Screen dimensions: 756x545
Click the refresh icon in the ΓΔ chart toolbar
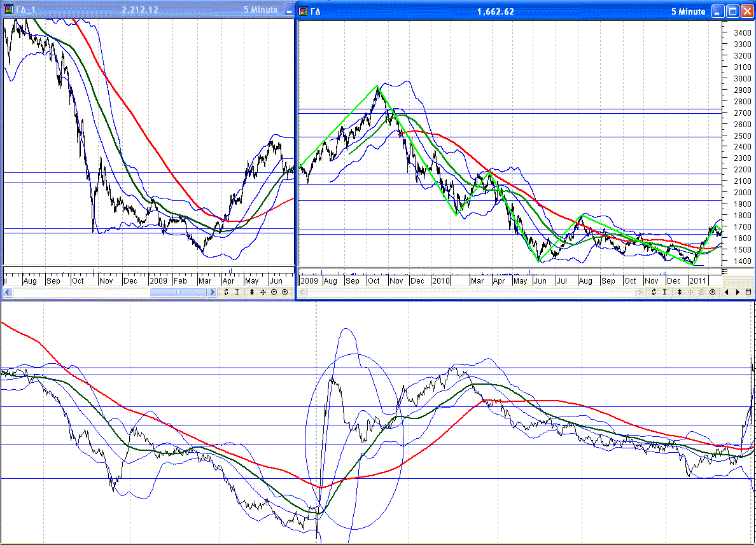654,292
